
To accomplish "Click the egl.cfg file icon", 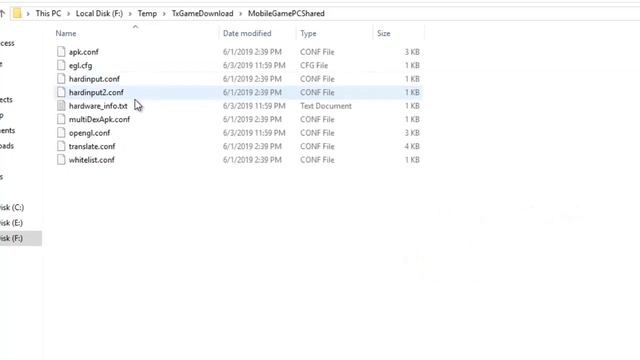I will pyautogui.click(x=61, y=65).
